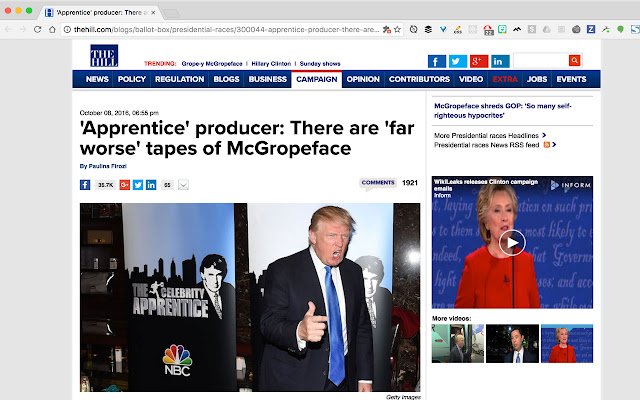Click trending link Grope-y McGropeface
This screenshot has height=400, width=640.
click(212, 64)
